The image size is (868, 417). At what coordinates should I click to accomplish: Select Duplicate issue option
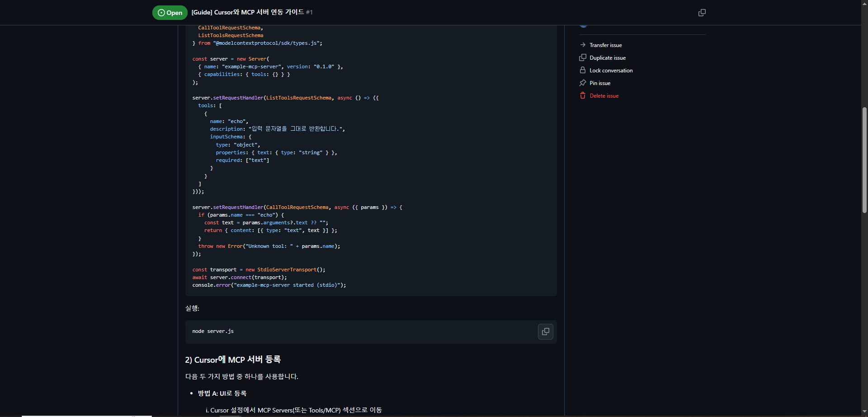608,58
